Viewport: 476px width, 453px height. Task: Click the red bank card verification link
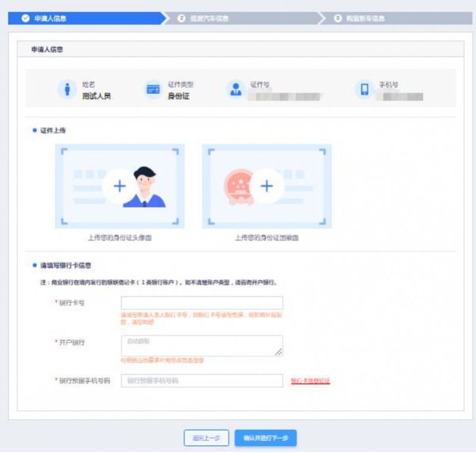(x=310, y=380)
